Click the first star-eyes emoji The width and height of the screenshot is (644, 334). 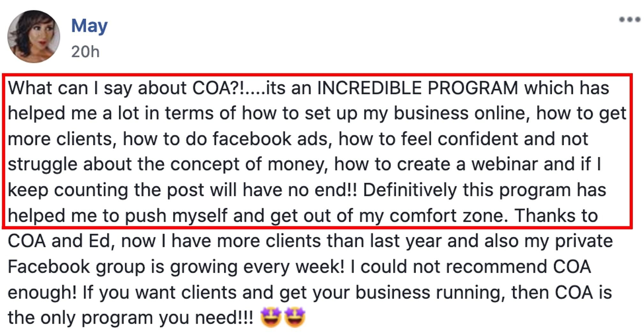pyautogui.click(x=271, y=317)
